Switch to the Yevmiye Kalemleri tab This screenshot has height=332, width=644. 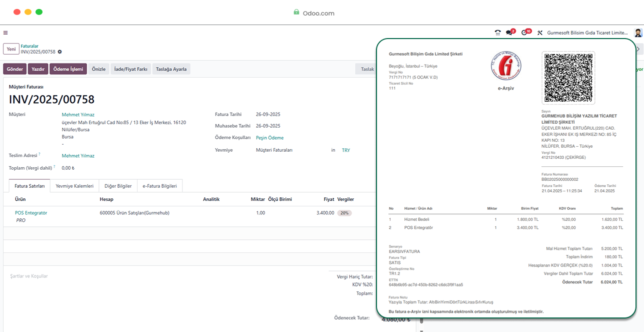pyautogui.click(x=74, y=186)
